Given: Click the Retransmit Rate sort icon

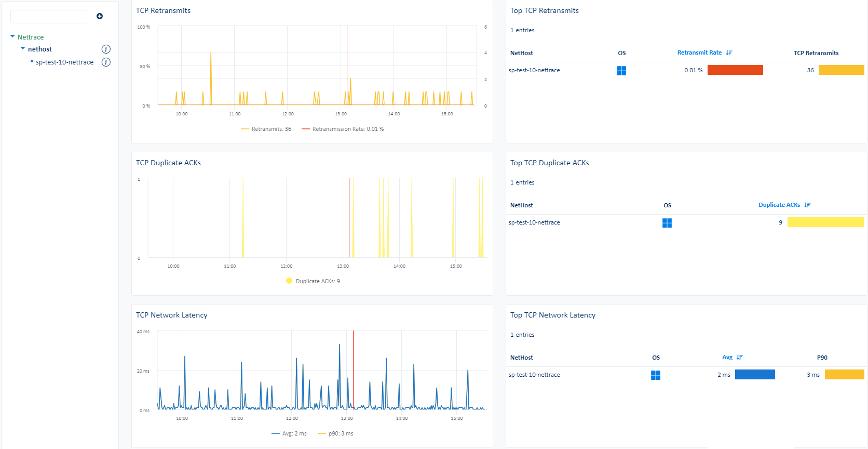Looking at the screenshot, I should [x=729, y=53].
